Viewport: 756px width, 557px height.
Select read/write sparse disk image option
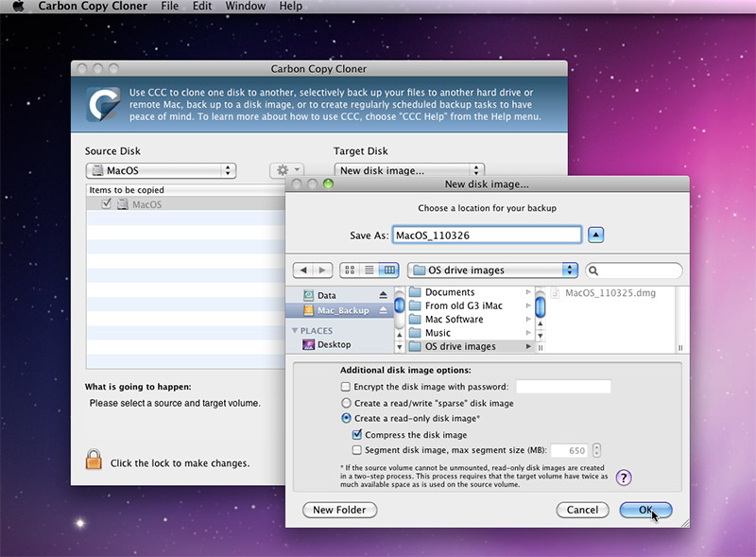[x=346, y=403]
